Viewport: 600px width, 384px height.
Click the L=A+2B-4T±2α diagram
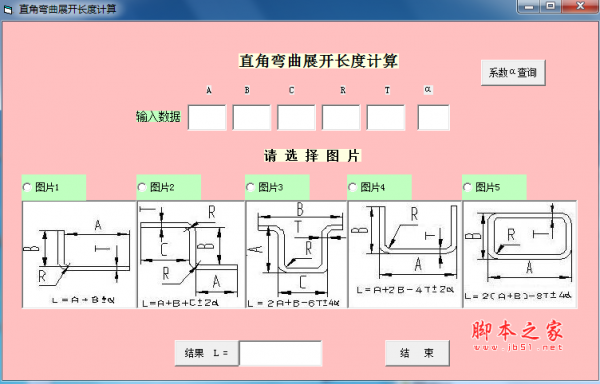pos(405,254)
